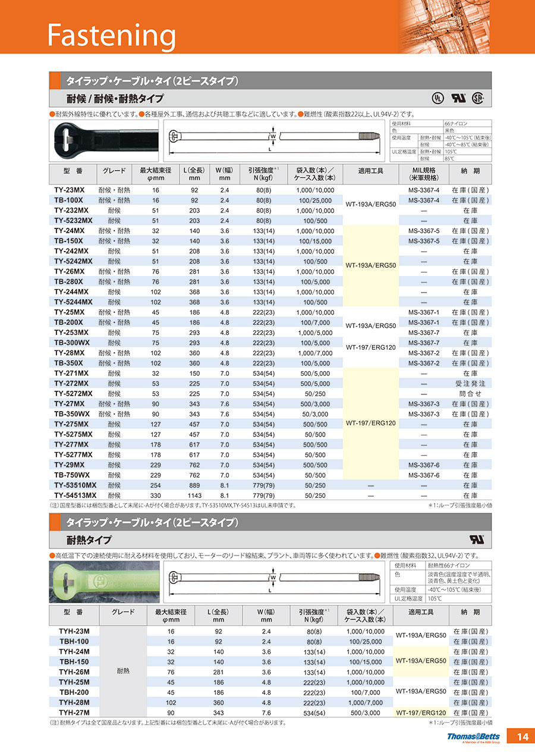Click the CSA certification mark
Image resolution: width=535 pixels, height=756 pixels.
tap(477, 99)
